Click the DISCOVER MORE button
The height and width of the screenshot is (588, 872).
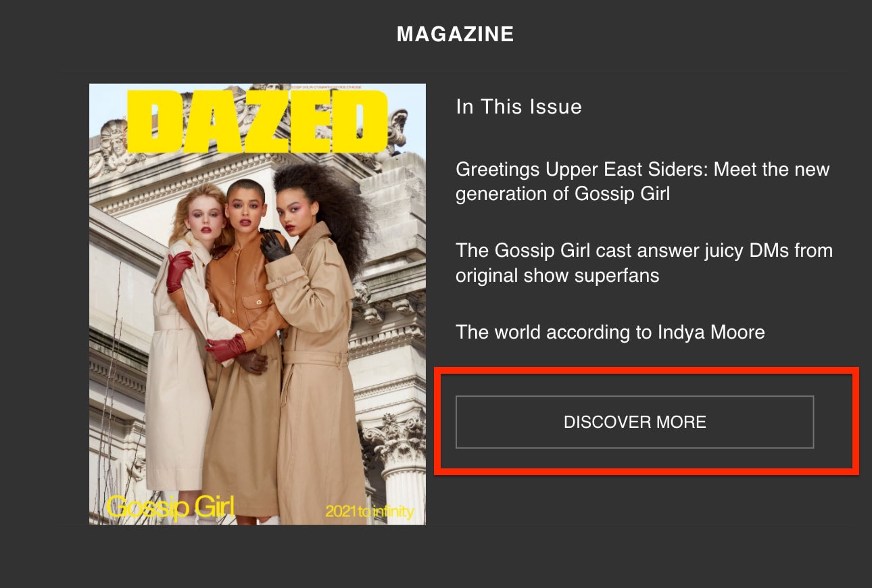tap(635, 422)
